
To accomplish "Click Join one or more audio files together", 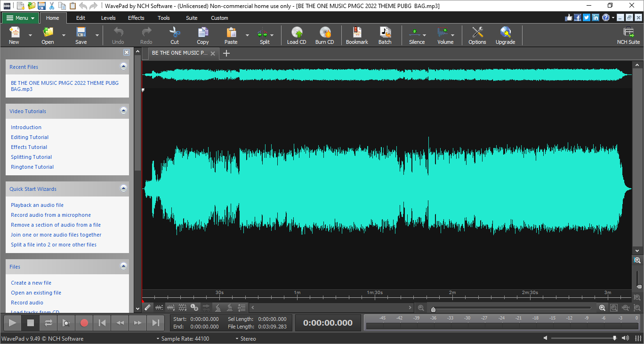I will [x=56, y=235].
